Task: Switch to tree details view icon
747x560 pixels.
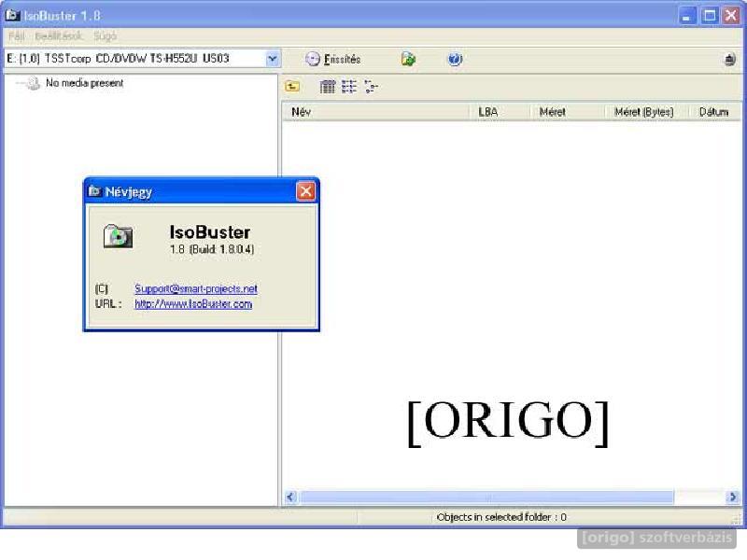Action: tap(371, 87)
